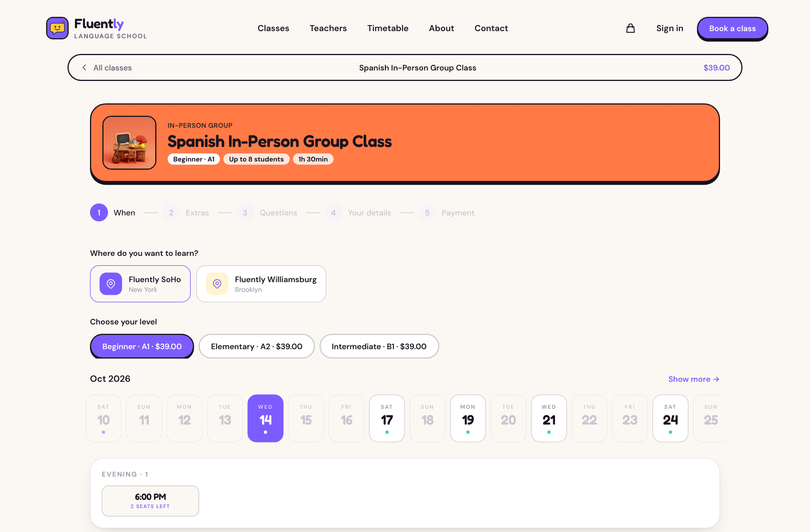The height and width of the screenshot is (532, 810).
Task: Click step 3 Questions in the progress stepper
Action: point(266,213)
